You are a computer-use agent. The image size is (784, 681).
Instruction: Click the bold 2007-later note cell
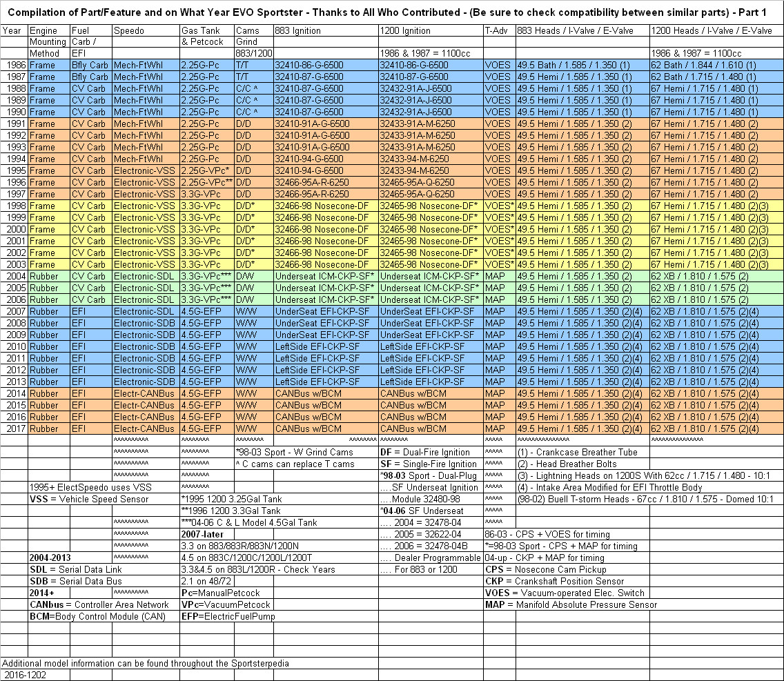[x=206, y=534]
